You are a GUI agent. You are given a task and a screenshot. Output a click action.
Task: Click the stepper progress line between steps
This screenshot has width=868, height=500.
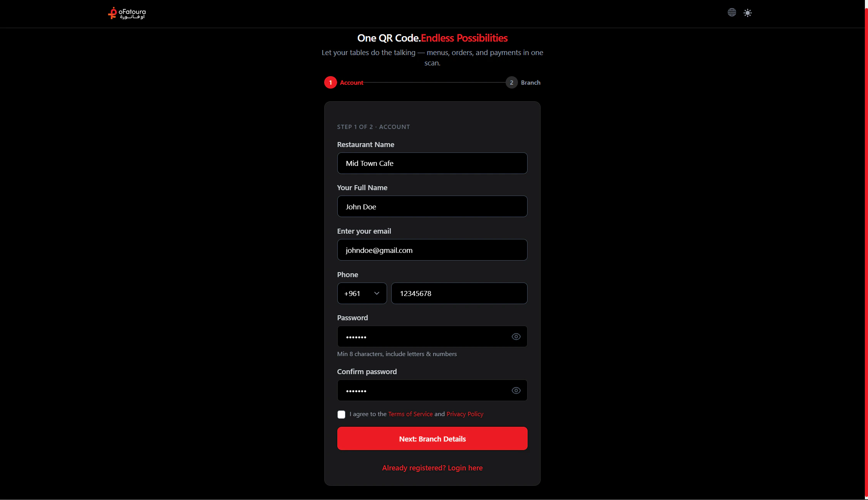pyautogui.click(x=435, y=82)
